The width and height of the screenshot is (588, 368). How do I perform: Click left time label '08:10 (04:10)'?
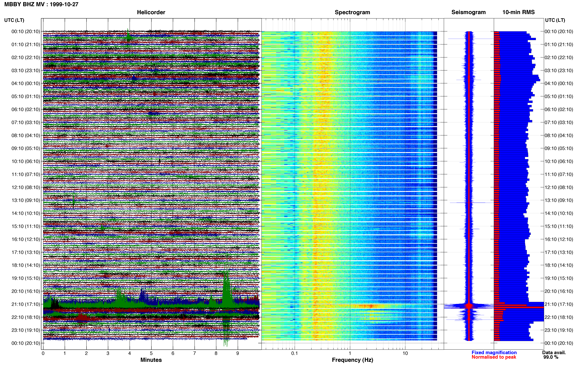click(26, 135)
